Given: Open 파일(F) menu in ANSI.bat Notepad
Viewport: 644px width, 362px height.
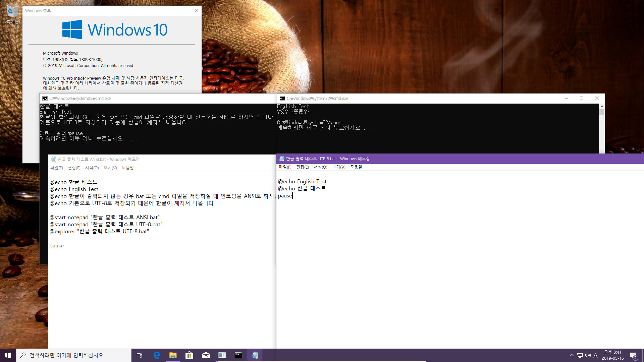Looking at the screenshot, I should [x=57, y=168].
